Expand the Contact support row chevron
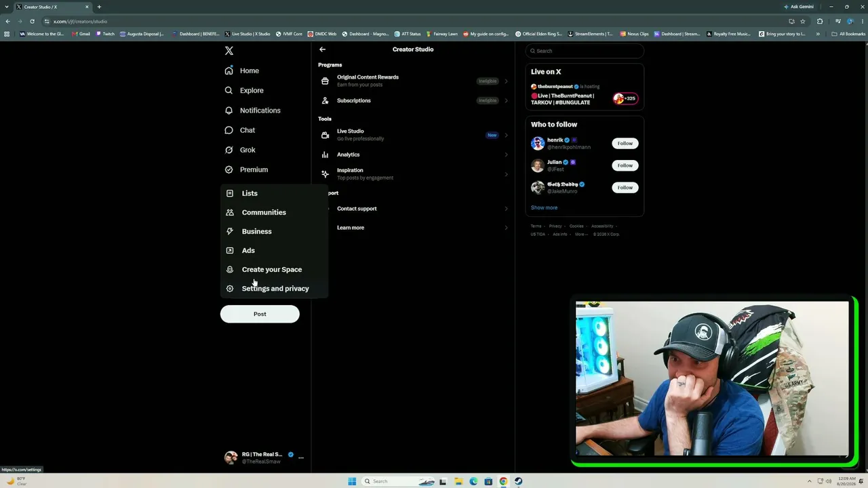Viewport: 868px width, 488px height. coord(506,209)
